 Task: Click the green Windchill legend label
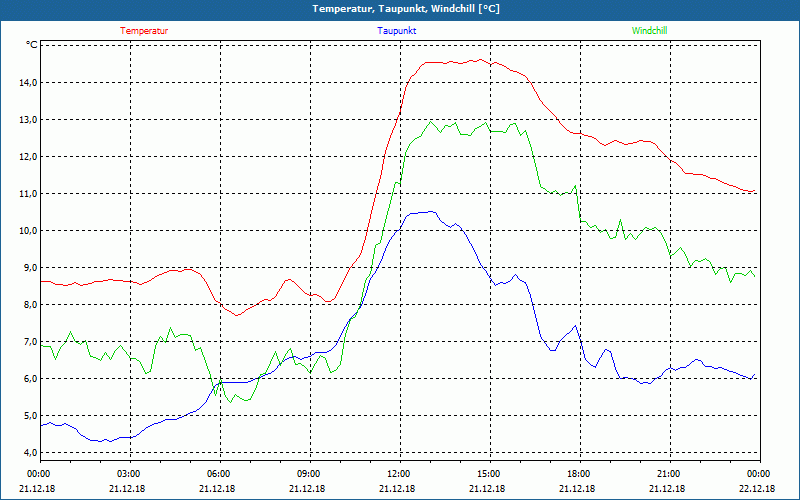click(x=649, y=31)
